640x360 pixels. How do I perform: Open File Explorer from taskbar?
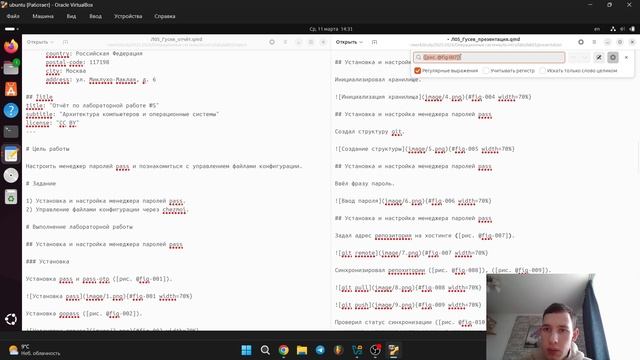click(x=302, y=350)
